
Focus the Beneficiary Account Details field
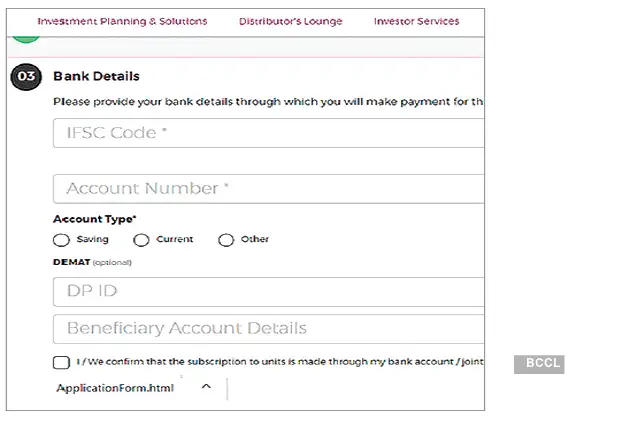[268, 328]
